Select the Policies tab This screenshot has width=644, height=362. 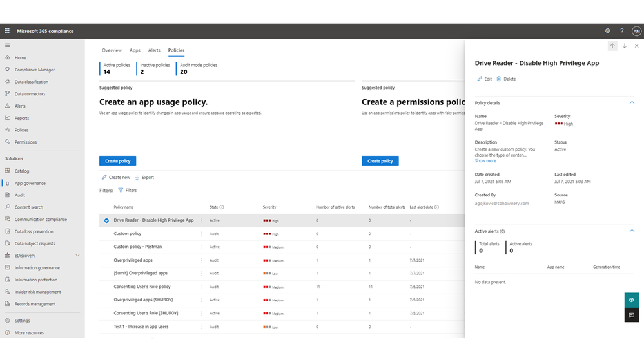(x=176, y=50)
